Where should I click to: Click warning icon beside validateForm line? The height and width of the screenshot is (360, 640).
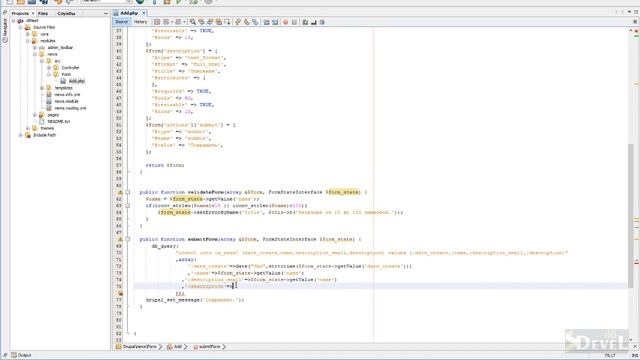(x=120, y=192)
